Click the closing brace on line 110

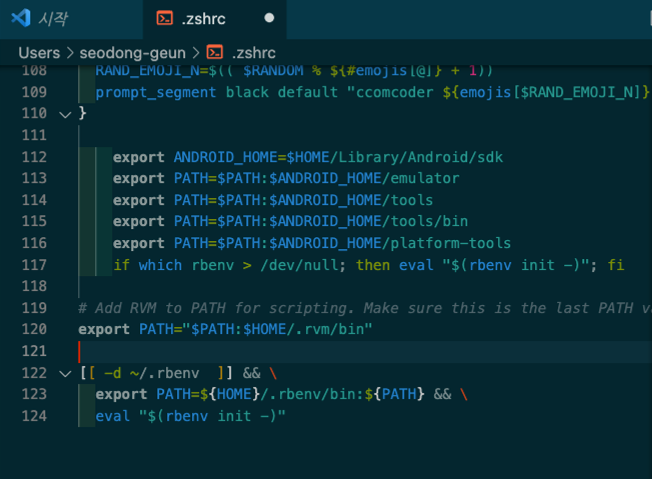(x=82, y=113)
